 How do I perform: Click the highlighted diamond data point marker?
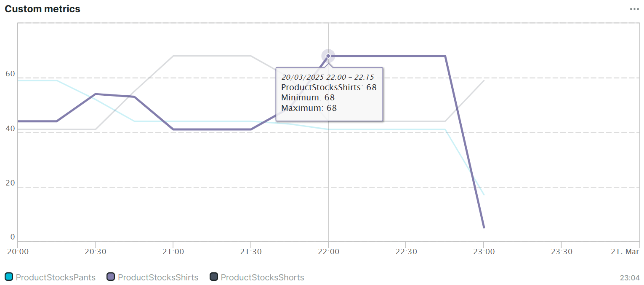tap(328, 56)
